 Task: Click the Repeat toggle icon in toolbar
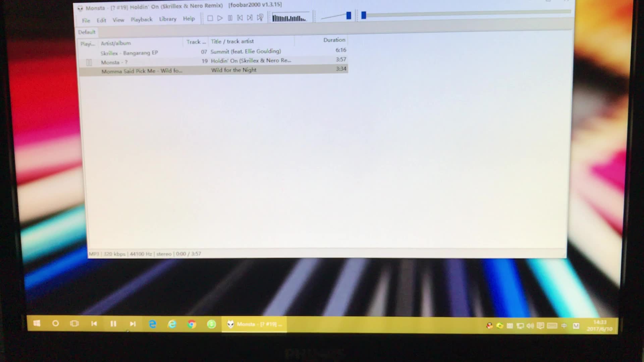(260, 18)
